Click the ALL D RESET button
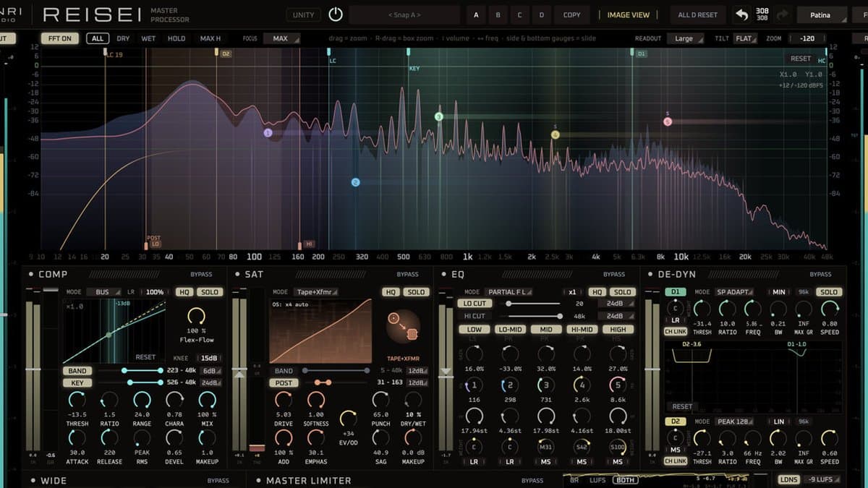The image size is (868, 488). 698,14
